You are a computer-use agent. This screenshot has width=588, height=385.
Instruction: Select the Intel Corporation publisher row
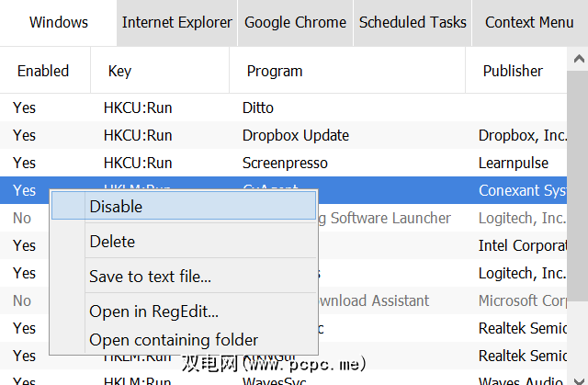(x=524, y=245)
